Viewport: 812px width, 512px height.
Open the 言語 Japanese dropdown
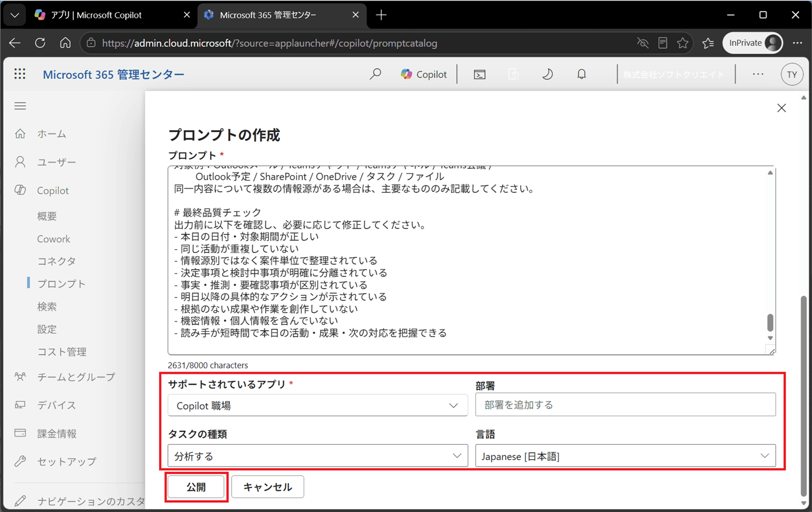click(625, 456)
